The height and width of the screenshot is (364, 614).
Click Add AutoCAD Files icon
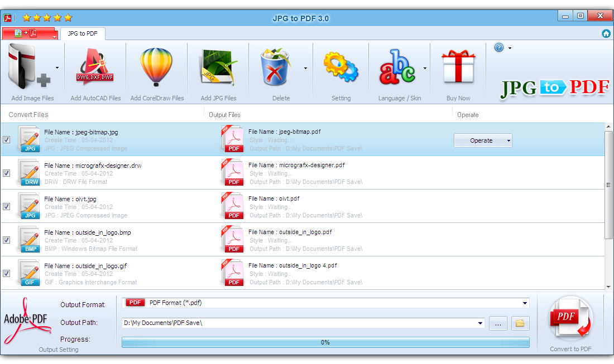[x=95, y=67]
